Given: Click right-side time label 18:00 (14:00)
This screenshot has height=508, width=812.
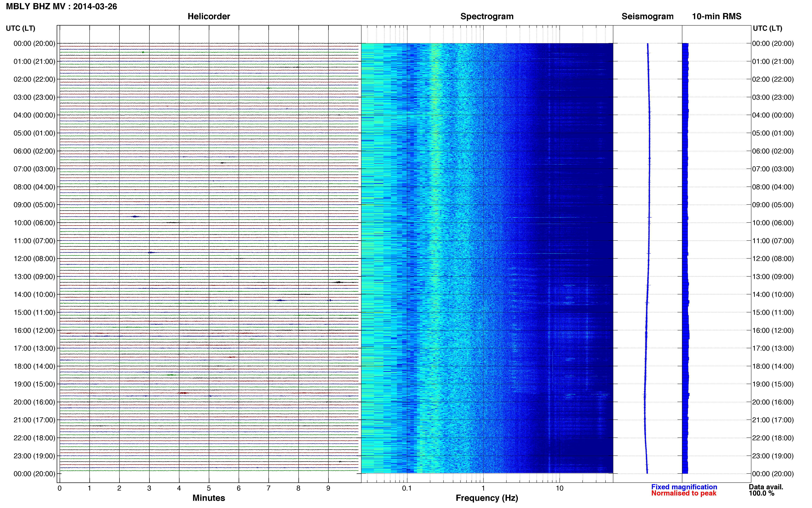Looking at the screenshot, I should pyautogui.click(x=773, y=366).
